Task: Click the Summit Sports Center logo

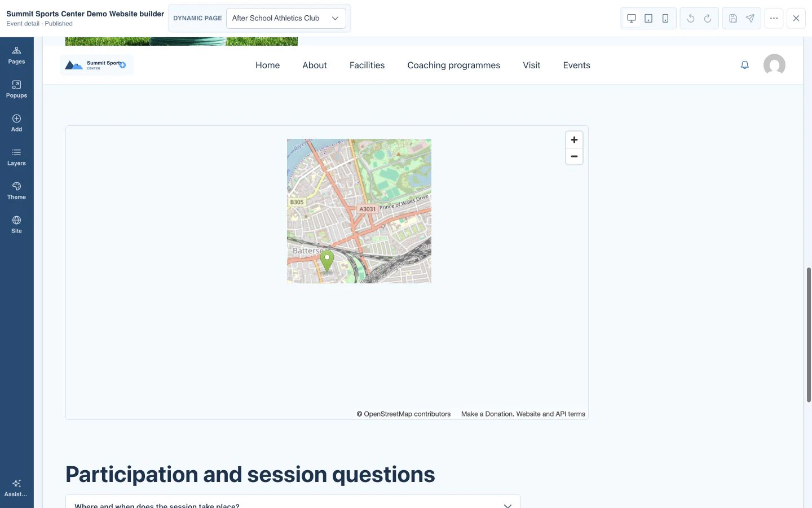Action: (x=96, y=65)
